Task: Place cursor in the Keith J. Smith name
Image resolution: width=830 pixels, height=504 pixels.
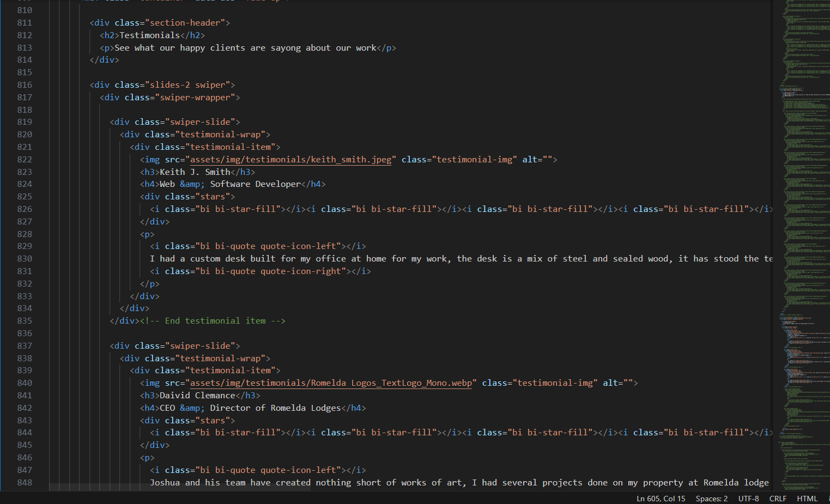Action: [x=195, y=172]
